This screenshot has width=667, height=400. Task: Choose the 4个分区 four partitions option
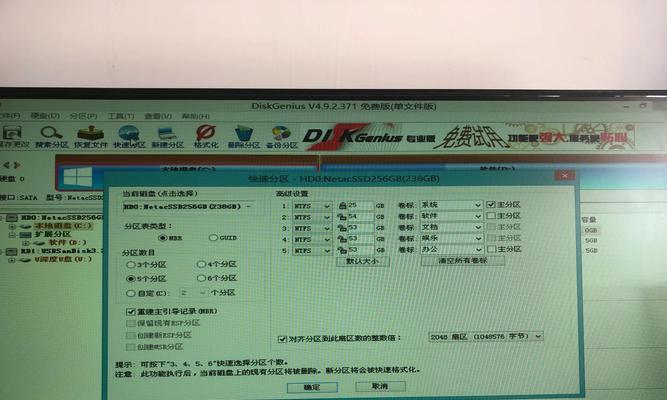(201, 264)
